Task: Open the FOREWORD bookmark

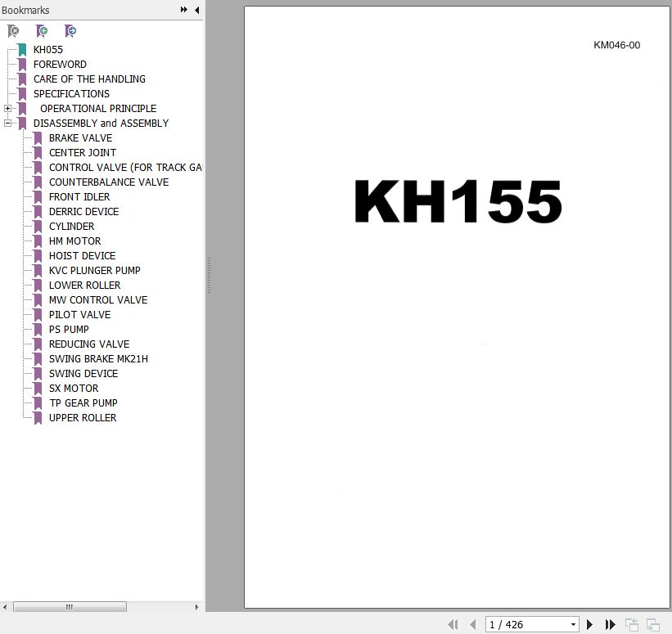Action: (60, 65)
